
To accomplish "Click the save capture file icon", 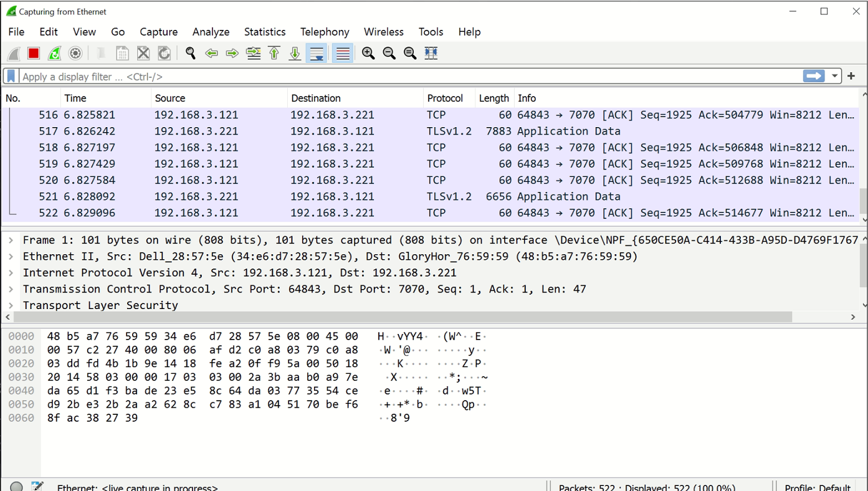I will click(122, 54).
